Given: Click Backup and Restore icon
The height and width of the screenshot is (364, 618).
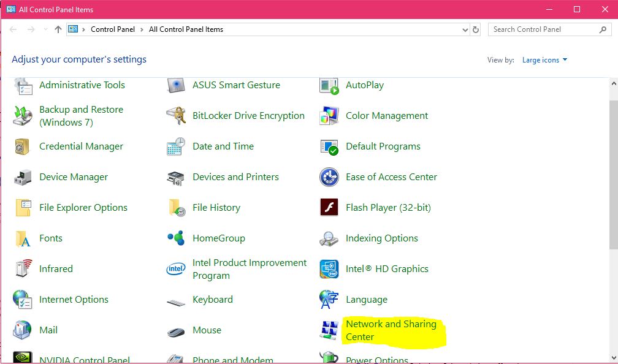Looking at the screenshot, I should (23, 116).
